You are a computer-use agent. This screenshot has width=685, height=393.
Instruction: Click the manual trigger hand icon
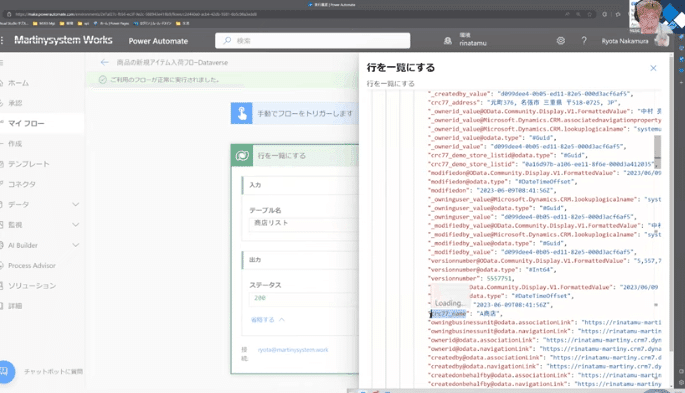click(242, 114)
